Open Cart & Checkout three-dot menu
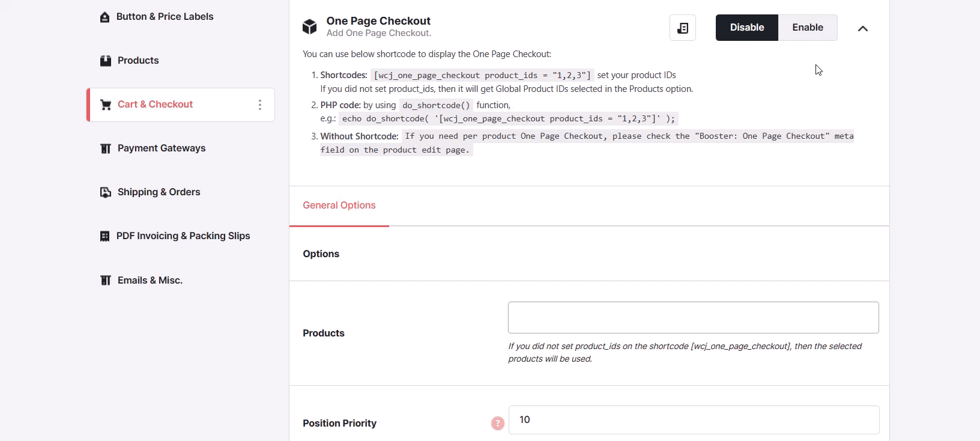 point(260,105)
